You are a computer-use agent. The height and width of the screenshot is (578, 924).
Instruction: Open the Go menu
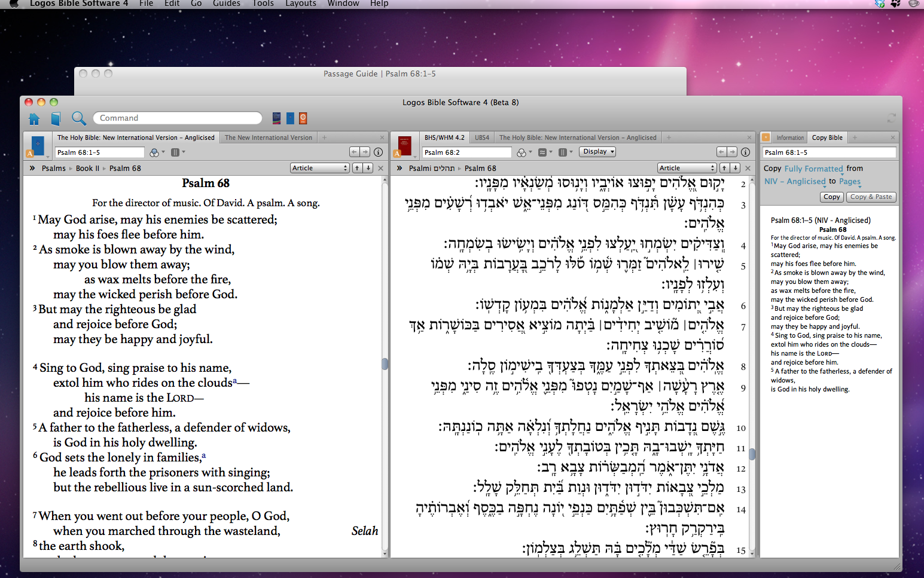click(x=196, y=4)
